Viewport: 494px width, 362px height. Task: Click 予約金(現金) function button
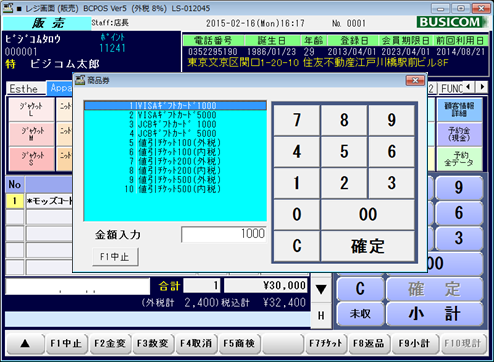(459, 134)
